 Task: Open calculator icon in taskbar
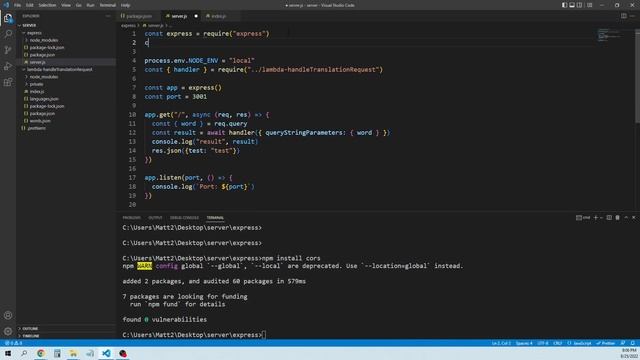click(57, 353)
